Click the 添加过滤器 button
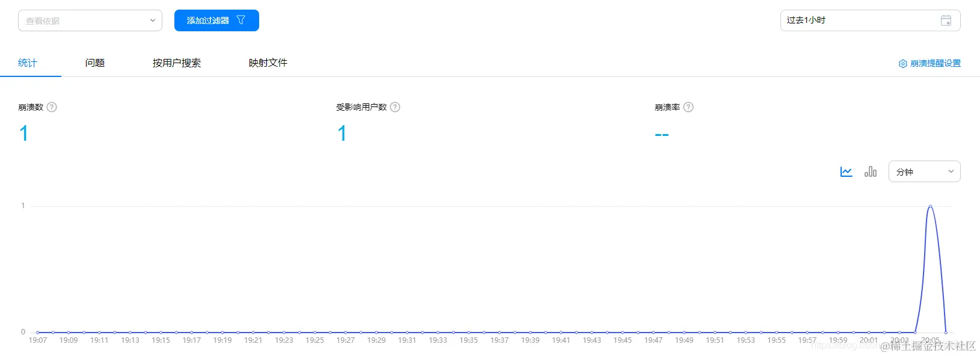The image size is (980, 356). (216, 20)
